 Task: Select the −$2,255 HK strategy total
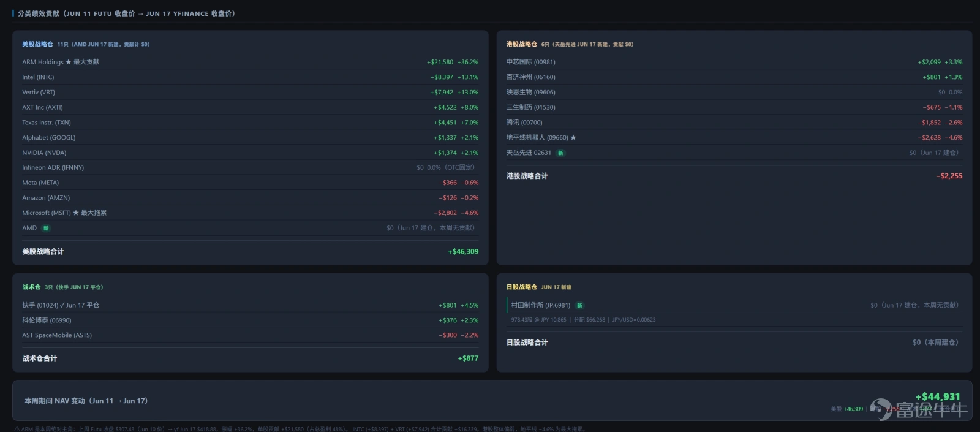[949, 176]
